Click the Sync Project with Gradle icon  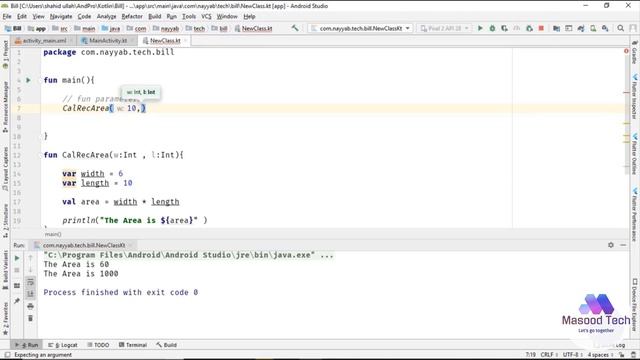pyautogui.click(x=581, y=28)
